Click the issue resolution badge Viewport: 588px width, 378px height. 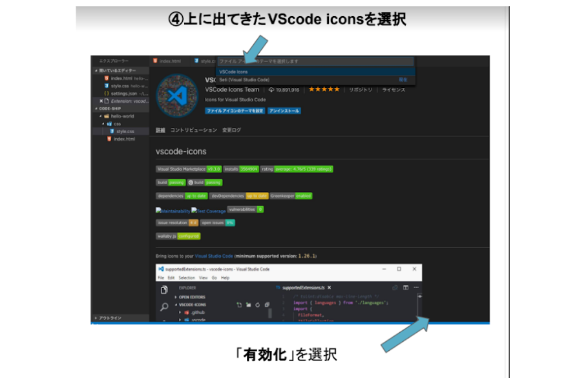pyautogui.click(x=176, y=223)
